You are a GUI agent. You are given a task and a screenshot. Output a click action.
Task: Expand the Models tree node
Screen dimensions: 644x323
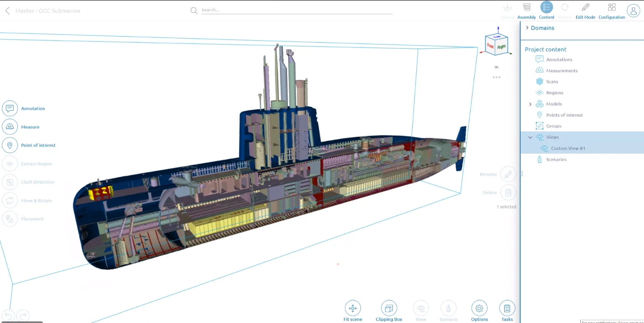530,104
